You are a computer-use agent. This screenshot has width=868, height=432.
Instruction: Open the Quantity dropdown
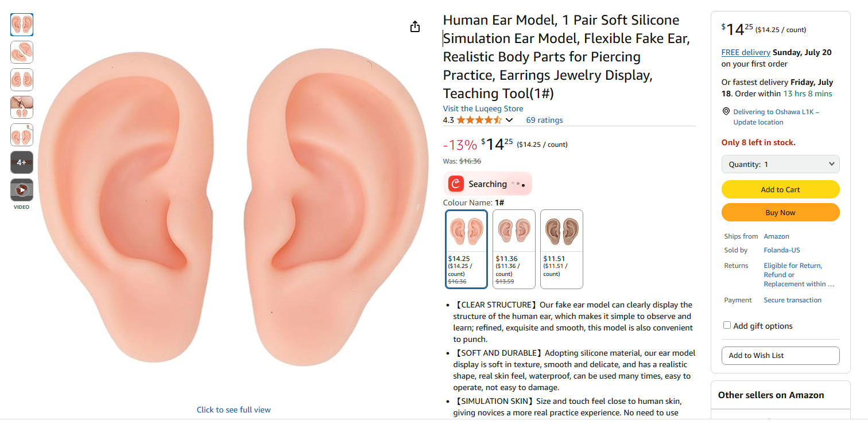pos(781,164)
